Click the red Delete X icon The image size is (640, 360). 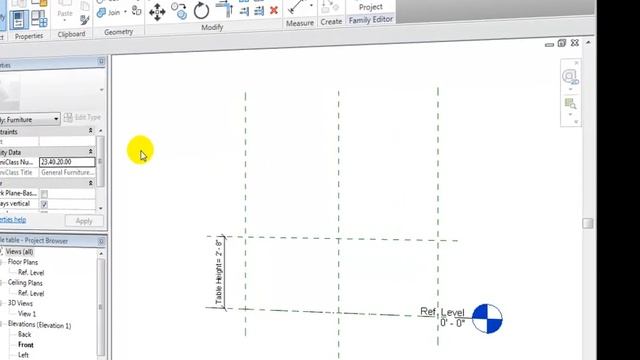274,10
